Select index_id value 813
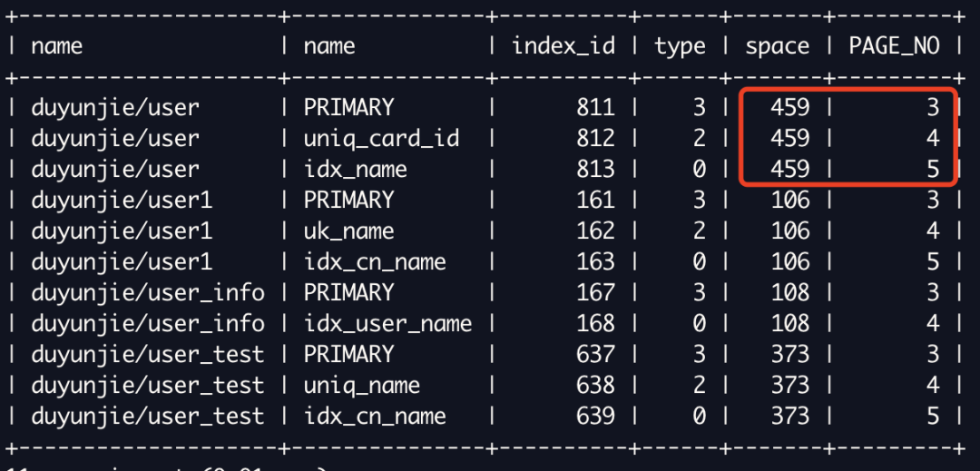The width and height of the screenshot is (980, 471). click(x=595, y=170)
